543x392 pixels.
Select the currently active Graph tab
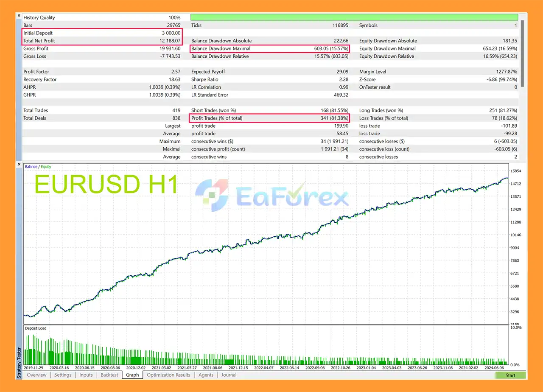(x=132, y=375)
